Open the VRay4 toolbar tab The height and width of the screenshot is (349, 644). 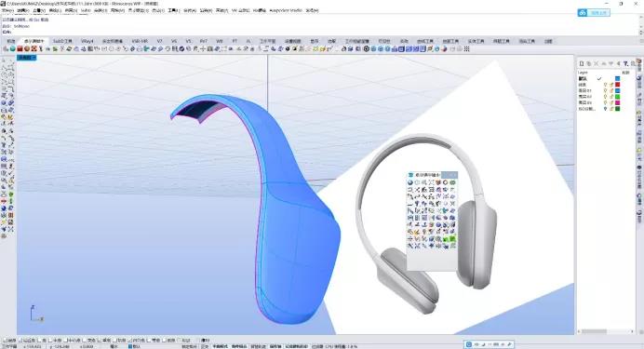pos(87,41)
